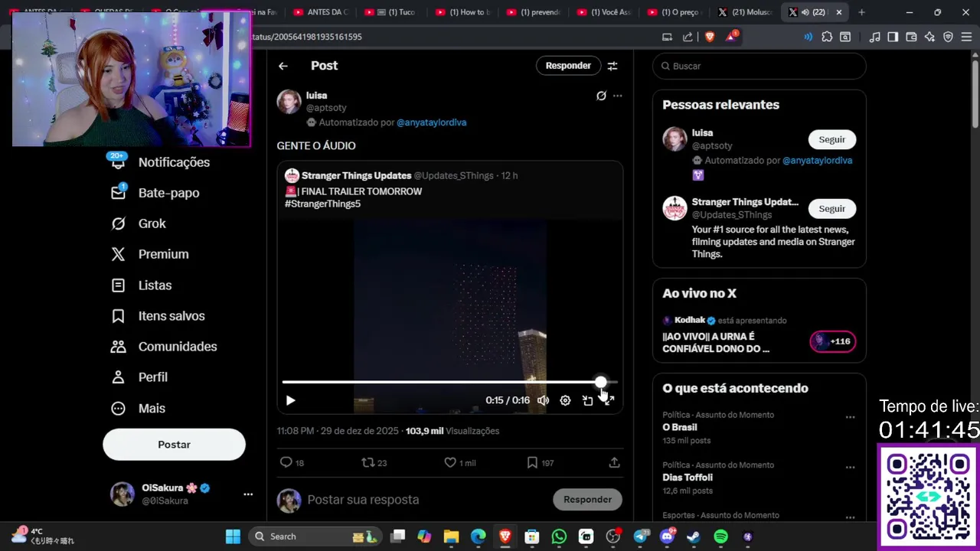
Task: Repost the post with 23 reposts
Action: click(x=367, y=462)
